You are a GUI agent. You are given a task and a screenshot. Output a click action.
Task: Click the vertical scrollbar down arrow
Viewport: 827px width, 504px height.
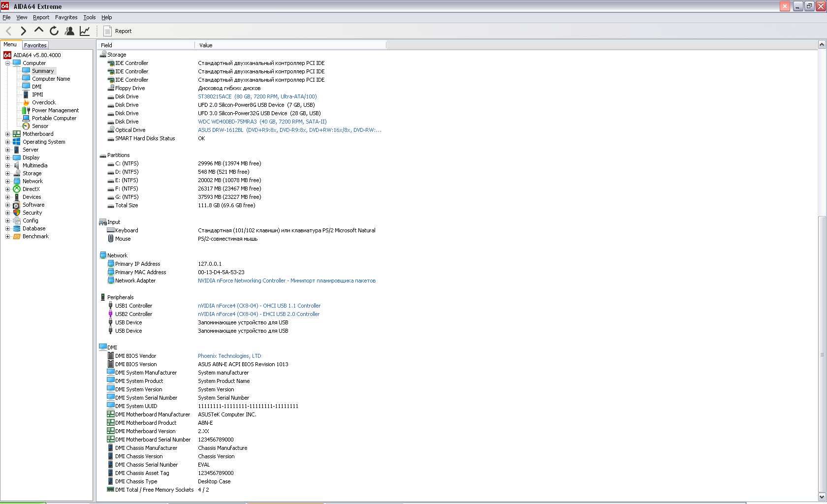822,497
